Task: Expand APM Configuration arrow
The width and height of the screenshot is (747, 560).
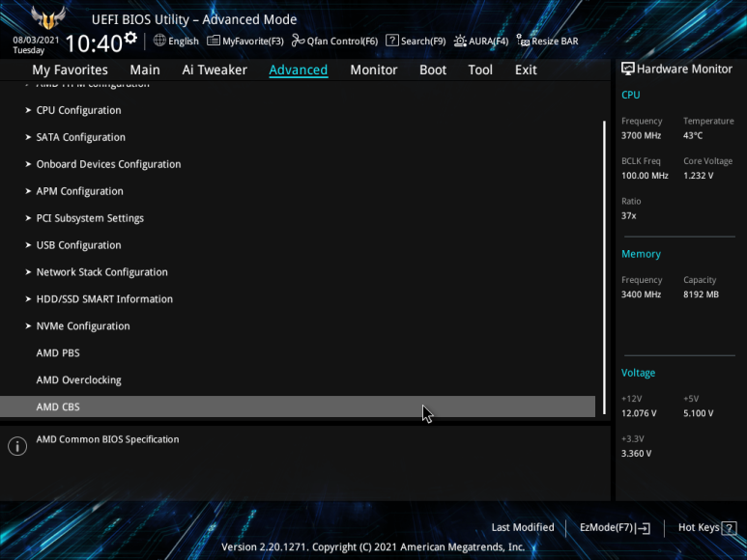Action: point(28,191)
